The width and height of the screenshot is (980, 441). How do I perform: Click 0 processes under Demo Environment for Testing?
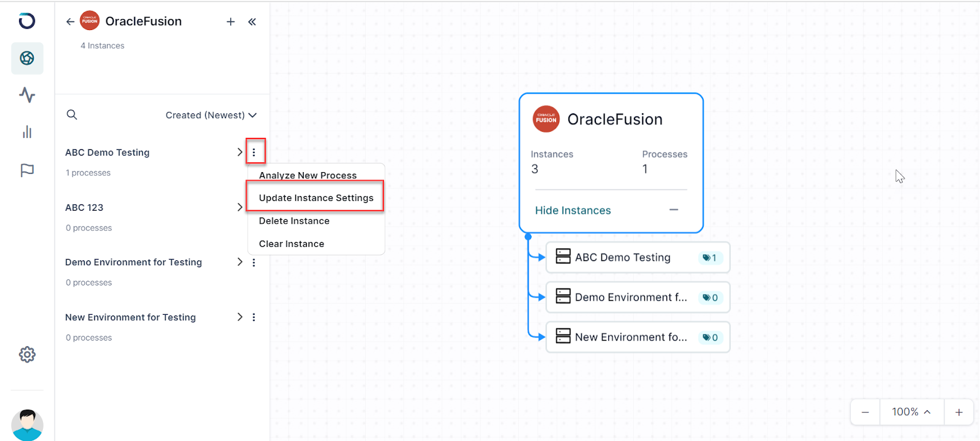(x=89, y=282)
